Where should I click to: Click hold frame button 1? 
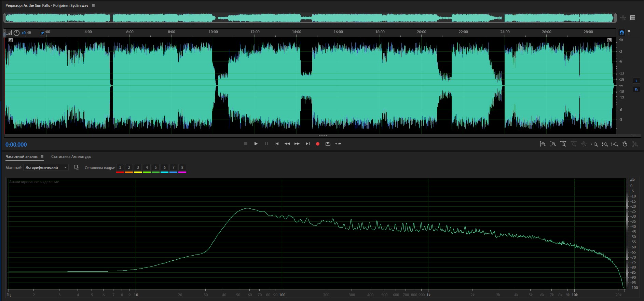point(120,167)
